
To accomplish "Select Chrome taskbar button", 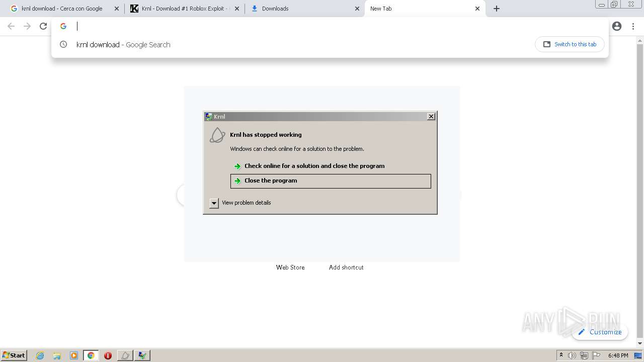I will coord(91,355).
